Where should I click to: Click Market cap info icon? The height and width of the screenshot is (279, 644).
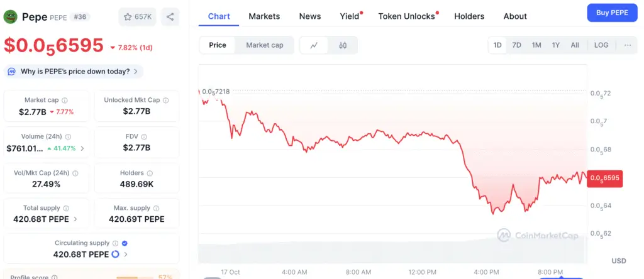click(65, 100)
